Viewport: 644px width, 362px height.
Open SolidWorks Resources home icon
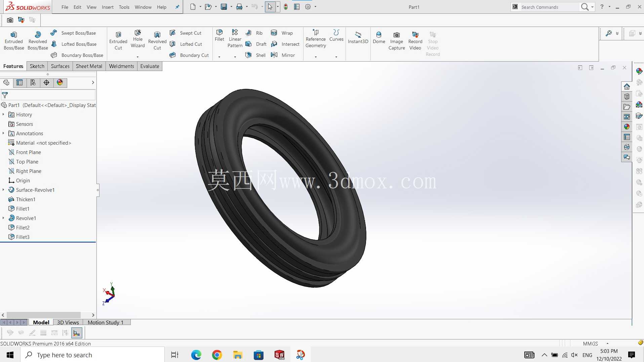[x=627, y=86]
